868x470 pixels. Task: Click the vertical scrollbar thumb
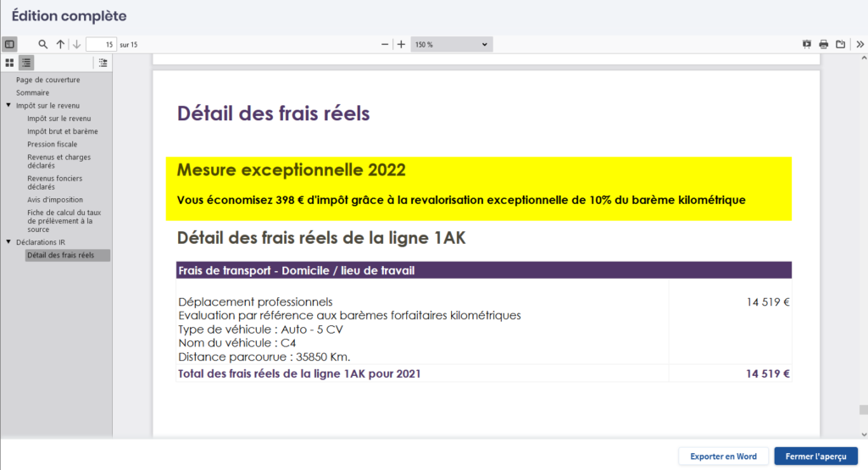(x=863, y=410)
